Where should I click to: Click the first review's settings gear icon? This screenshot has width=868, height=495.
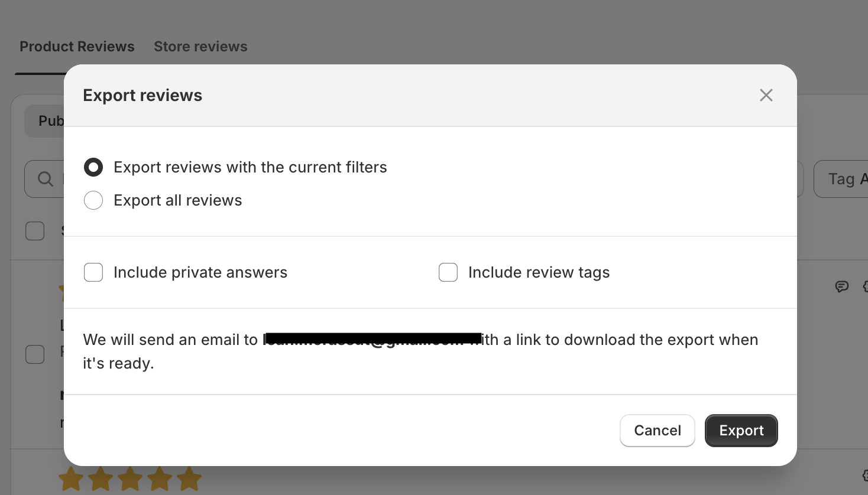click(x=864, y=287)
